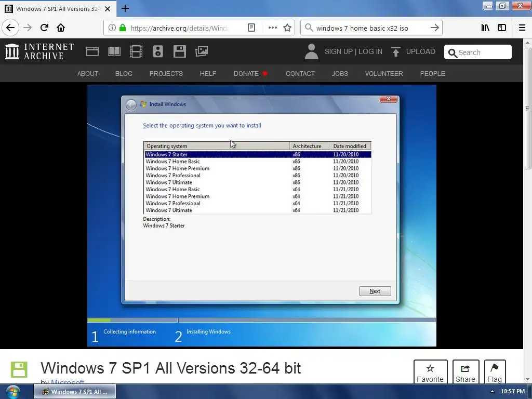Open the Windows Start button
The image size is (532, 399).
pyautogui.click(x=13, y=392)
